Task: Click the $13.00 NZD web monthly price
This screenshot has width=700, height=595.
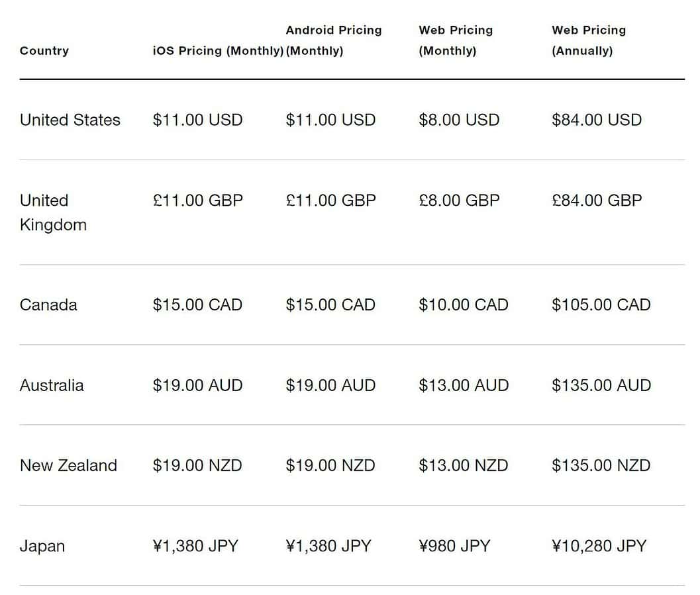Action: click(464, 465)
